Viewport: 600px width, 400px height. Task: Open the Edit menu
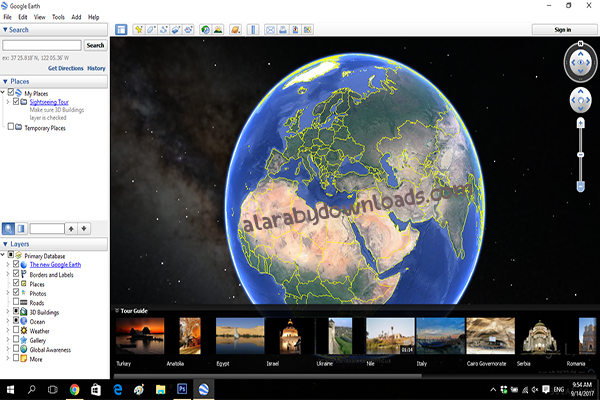(x=23, y=17)
